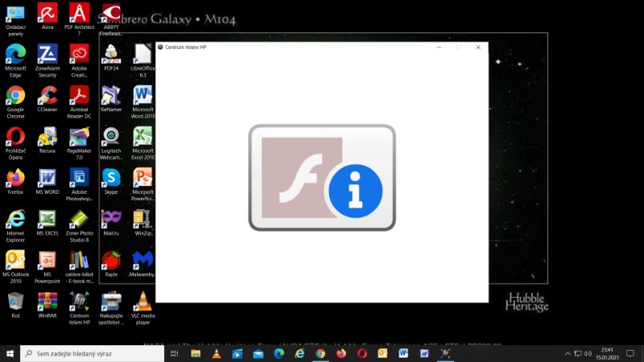Image resolution: width=644 pixels, height=362 pixels.
Task: Open ABBYY FineReader desktop shortcut
Action: pyautogui.click(x=111, y=20)
